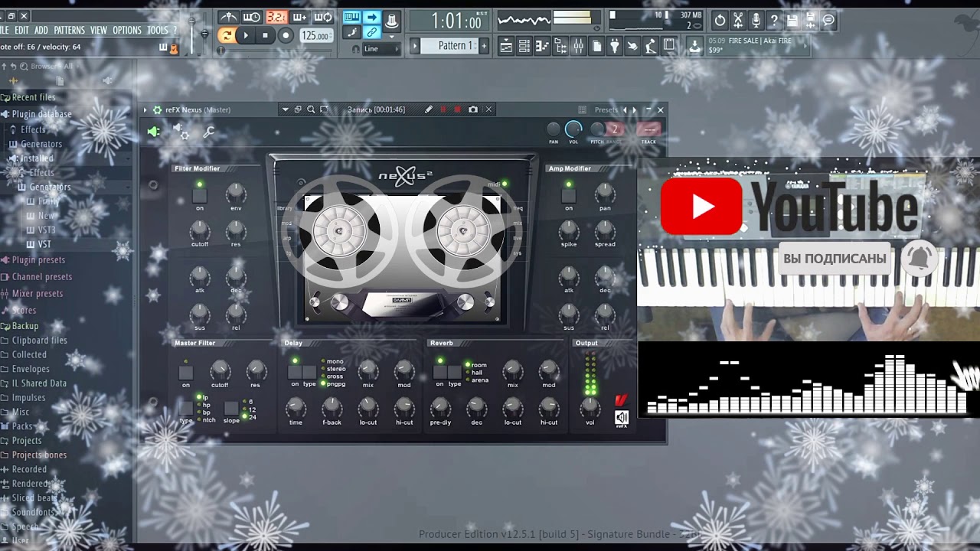Open the EDIT menu

[21, 31]
